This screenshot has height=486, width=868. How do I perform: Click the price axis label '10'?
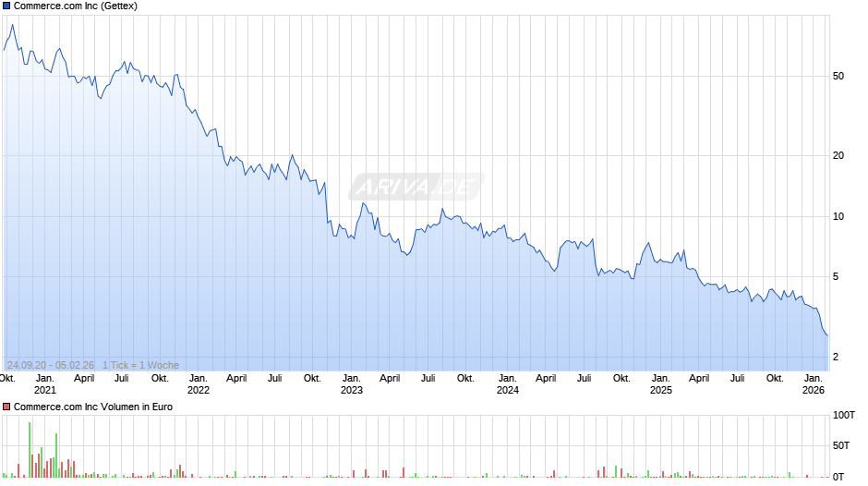pyautogui.click(x=838, y=217)
